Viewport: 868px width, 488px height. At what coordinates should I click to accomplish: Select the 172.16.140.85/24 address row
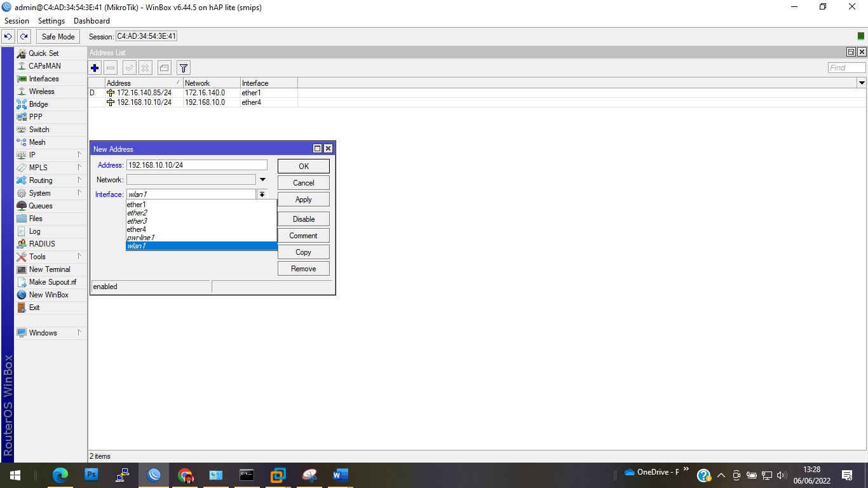point(477,93)
